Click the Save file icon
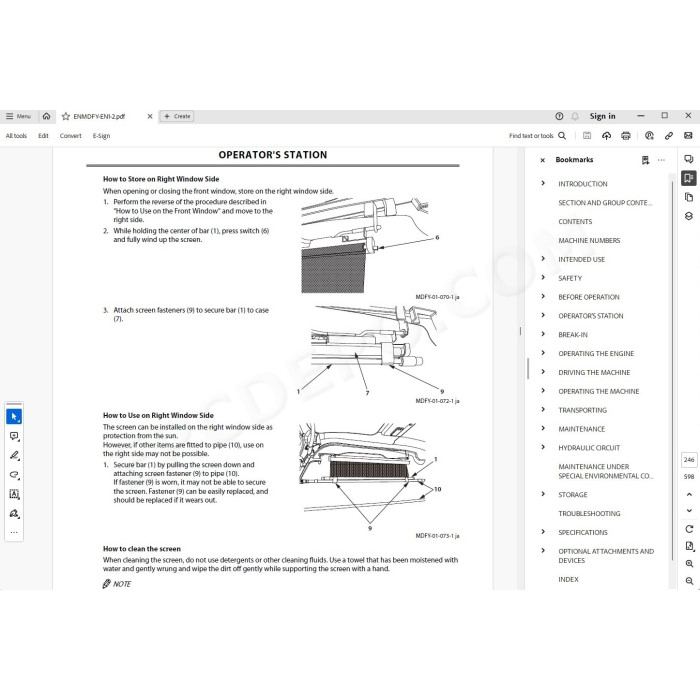This screenshot has width=700, height=700. [587, 136]
